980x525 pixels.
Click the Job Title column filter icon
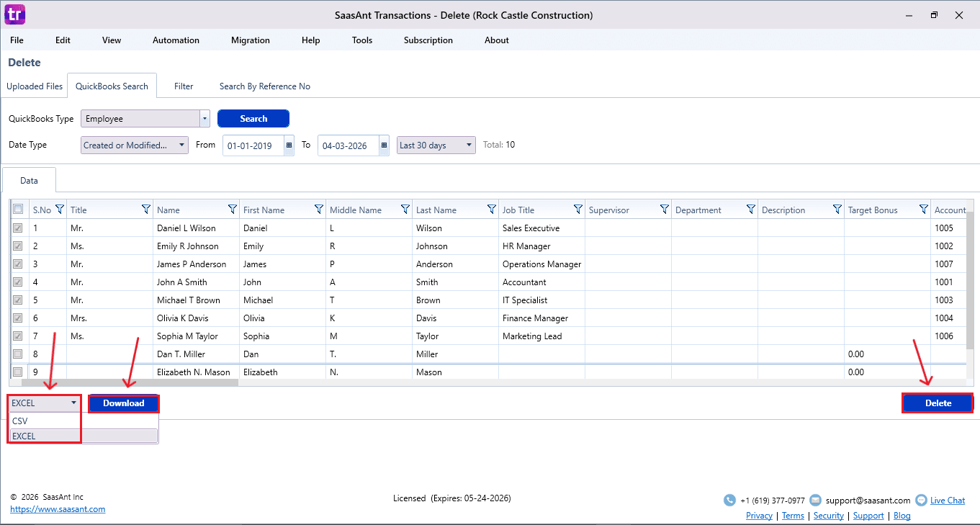point(578,210)
